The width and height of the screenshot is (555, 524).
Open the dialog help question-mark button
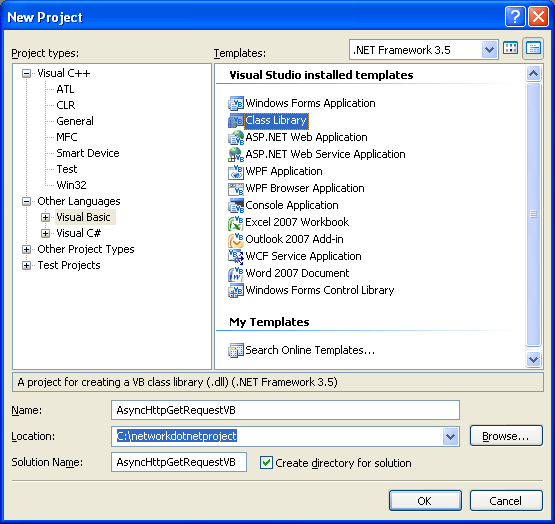point(515,16)
